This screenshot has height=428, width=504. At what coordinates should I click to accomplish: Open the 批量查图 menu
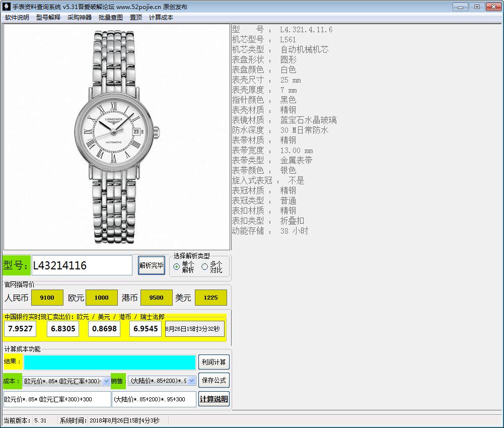coord(111,17)
